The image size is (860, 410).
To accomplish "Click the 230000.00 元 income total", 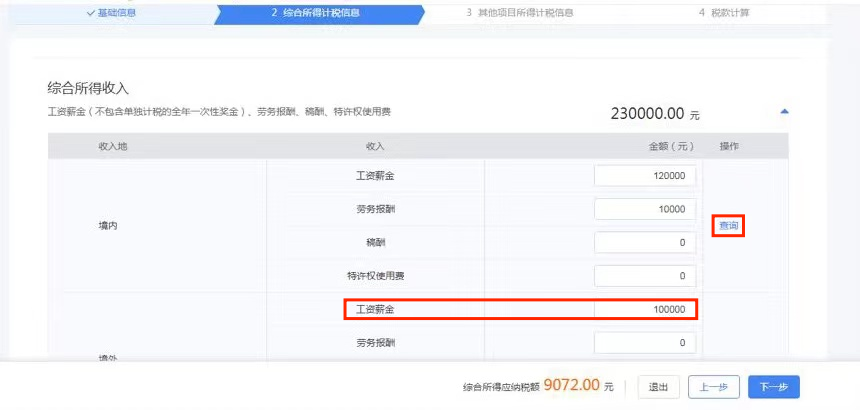I will pyautogui.click(x=654, y=114).
